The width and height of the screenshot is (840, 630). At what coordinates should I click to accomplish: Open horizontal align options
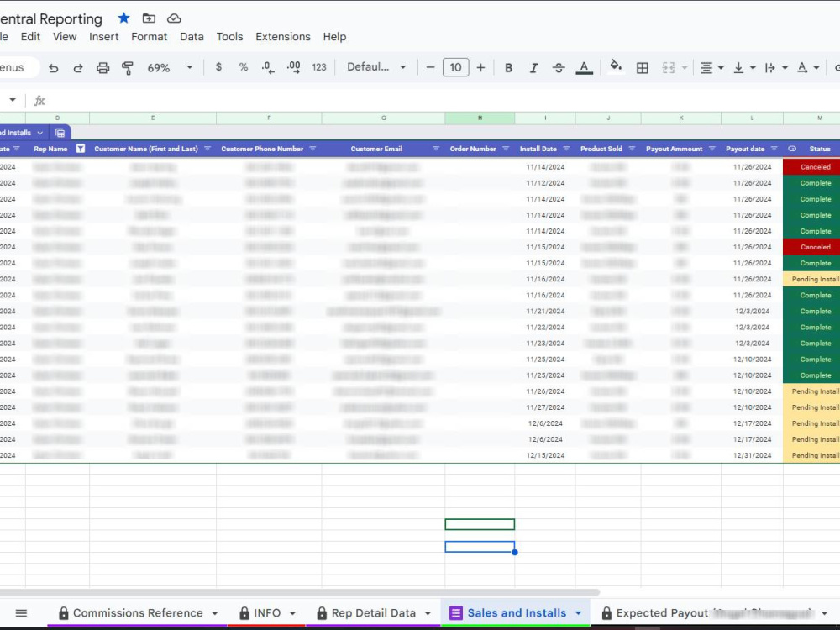coord(712,67)
